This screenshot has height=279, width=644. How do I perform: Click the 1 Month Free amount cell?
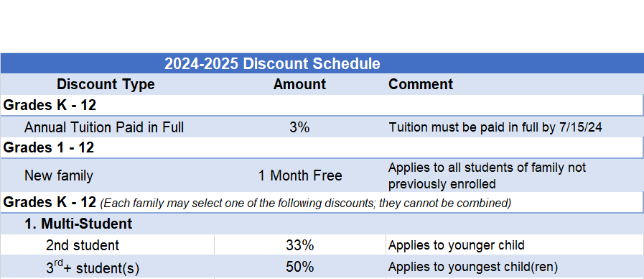[300, 175]
